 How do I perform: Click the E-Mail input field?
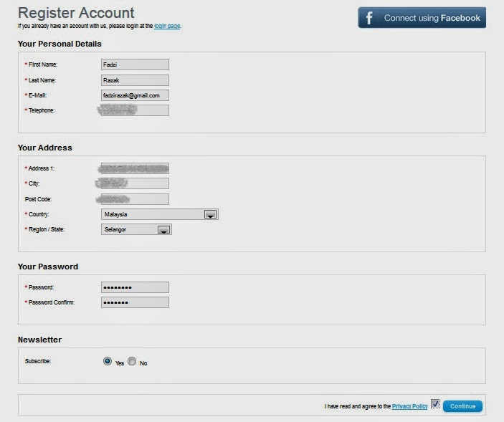(135, 95)
